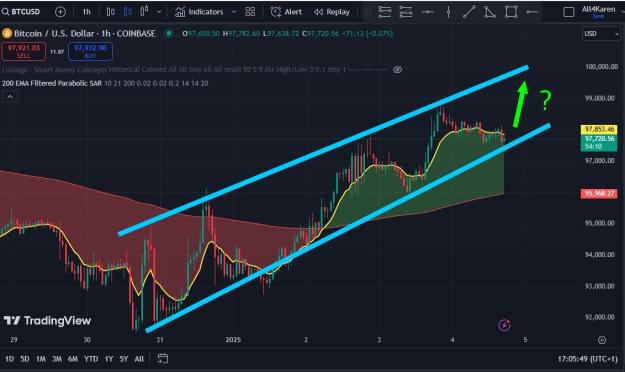Expand the arrow next to Indicators

pos(234,12)
